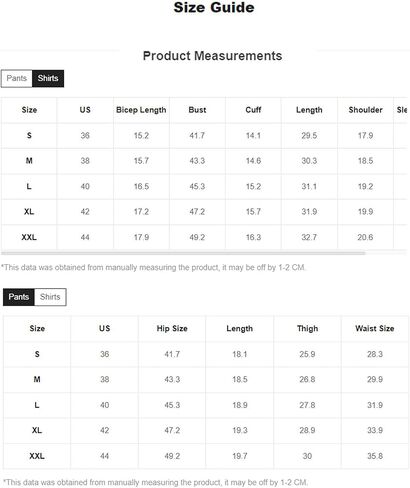The height and width of the screenshot is (488, 410).
Task: Click the Shoulder column header
Action: pos(365,110)
